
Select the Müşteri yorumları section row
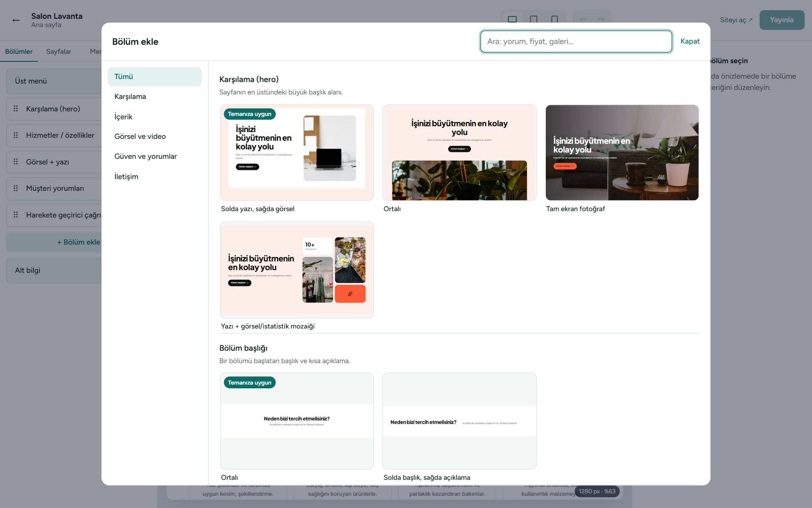[x=54, y=189]
